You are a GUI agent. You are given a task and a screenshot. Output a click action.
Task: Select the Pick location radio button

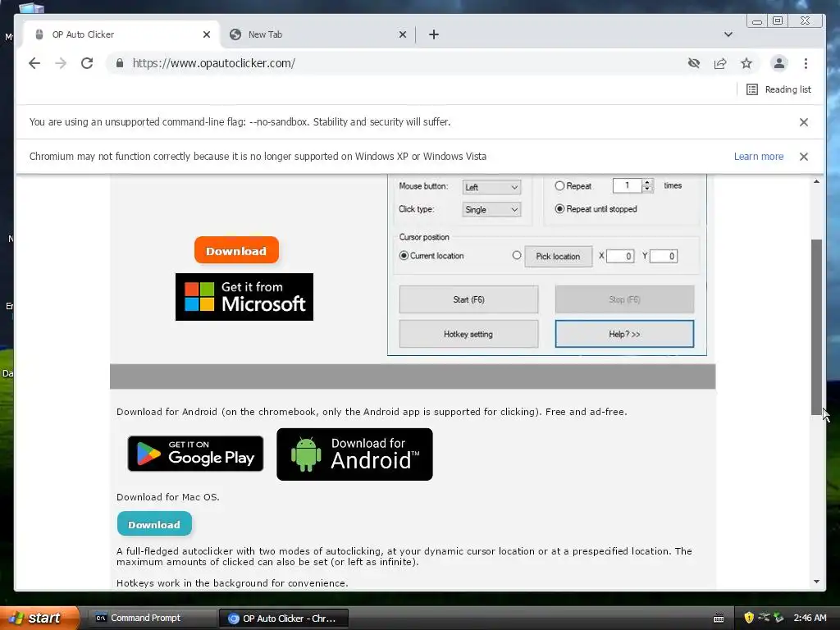[517, 256]
